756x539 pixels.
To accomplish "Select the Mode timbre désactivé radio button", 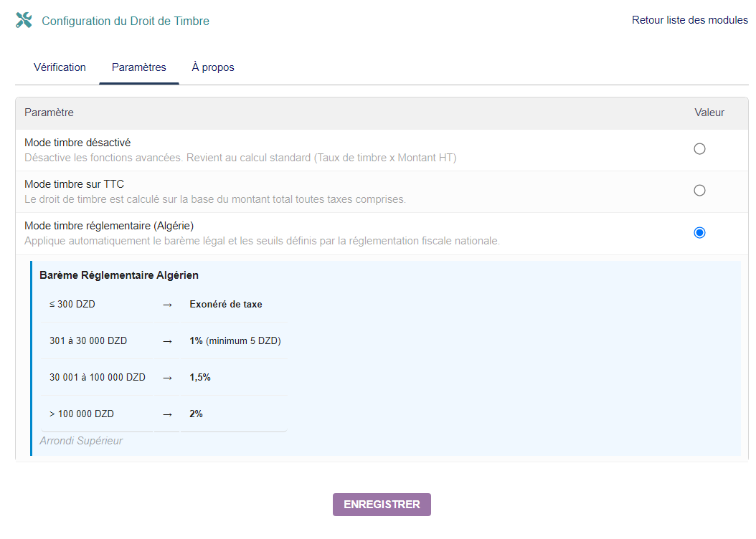I will pyautogui.click(x=699, y=149).
